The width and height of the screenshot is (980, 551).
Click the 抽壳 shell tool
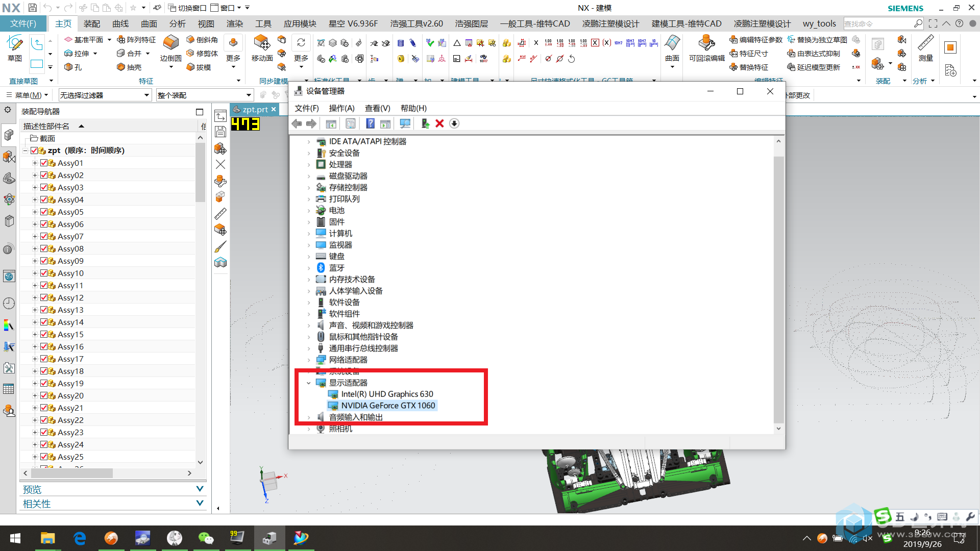point(129,67)
